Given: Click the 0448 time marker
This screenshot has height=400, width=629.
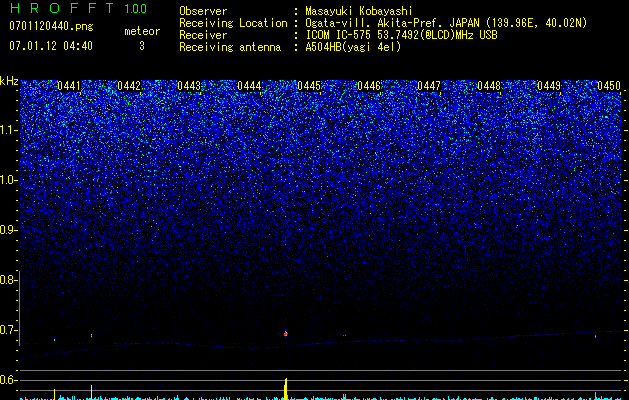Looking at the screenshot, I should point(489,86).
